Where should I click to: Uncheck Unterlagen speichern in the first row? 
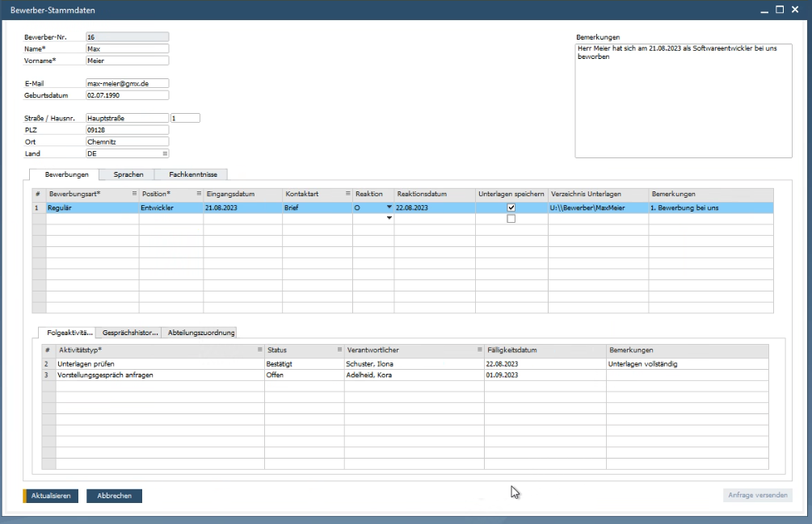511,208
